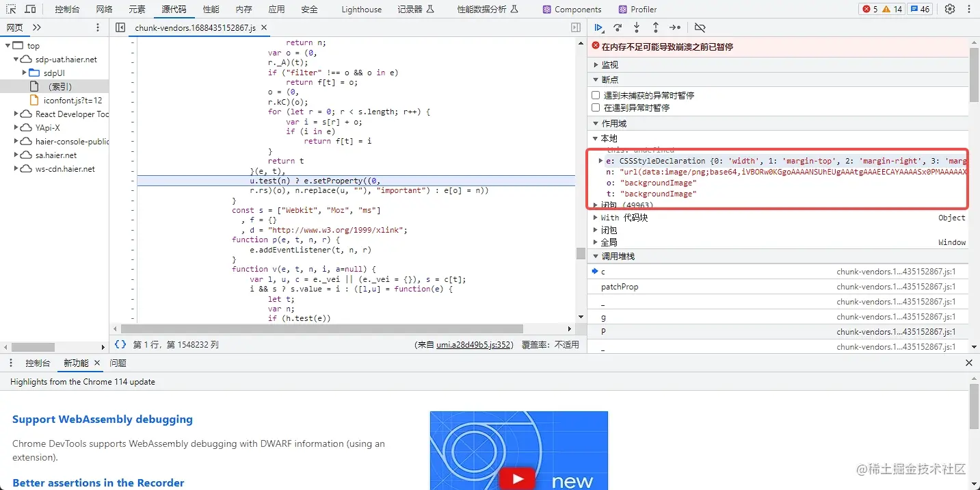Viewport: 980px width, 490px height.
Task: Switch to the 网络 tab
Action: click(x=104, y=9)
